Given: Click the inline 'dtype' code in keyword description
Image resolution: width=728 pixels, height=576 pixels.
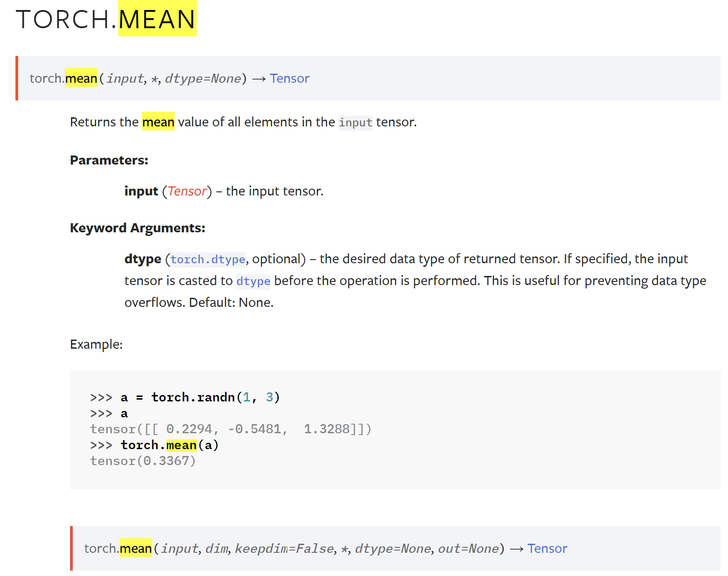Looking at the screenshot, I should (253, 281).
